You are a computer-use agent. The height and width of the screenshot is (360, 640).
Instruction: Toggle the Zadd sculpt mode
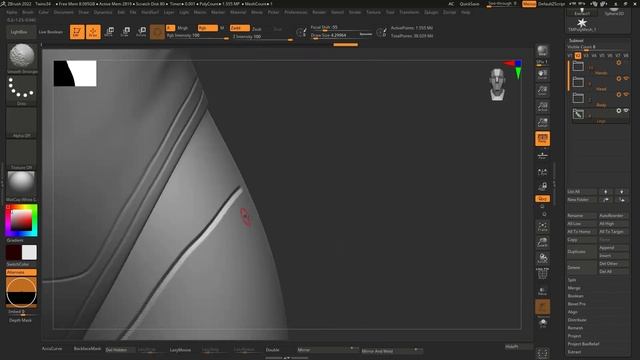(240, 28)
